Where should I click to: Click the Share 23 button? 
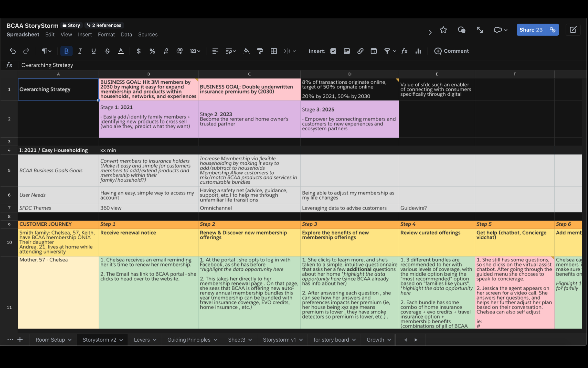(531, 30)
